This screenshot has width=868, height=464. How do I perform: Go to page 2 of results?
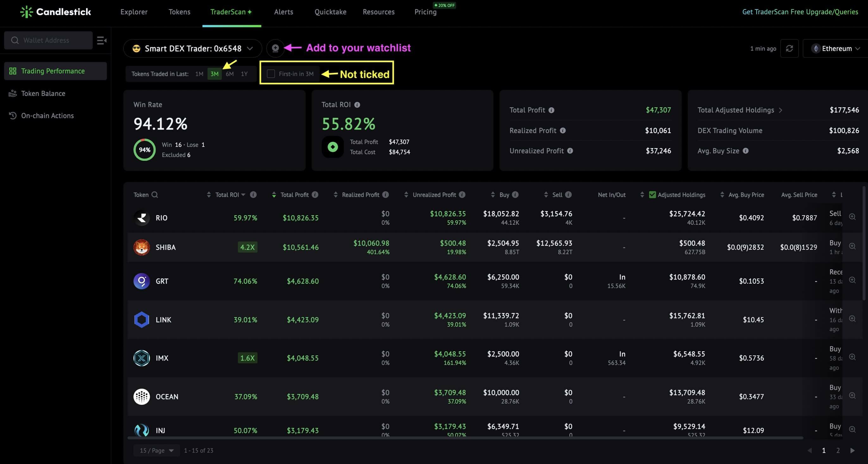pos(838,450)
